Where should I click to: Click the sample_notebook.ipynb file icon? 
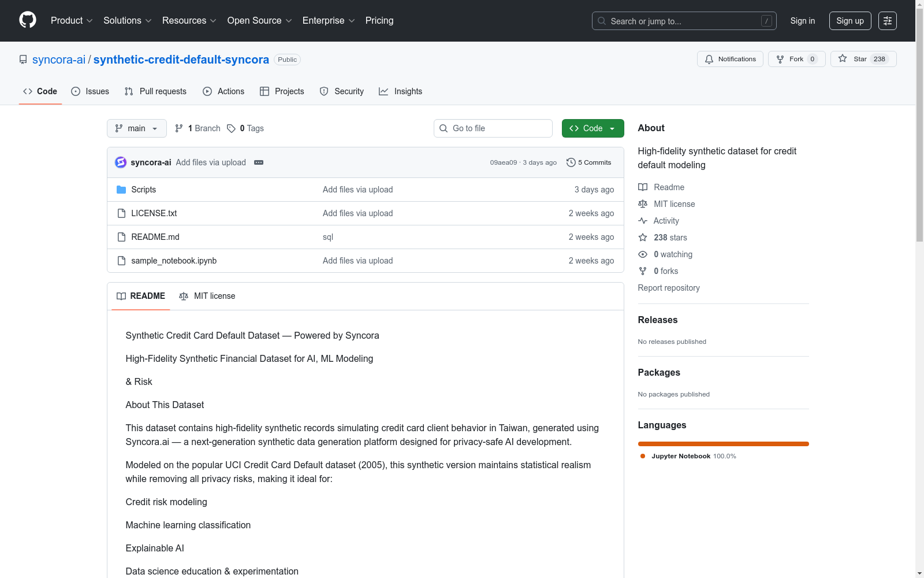click(x=121, y=261)
